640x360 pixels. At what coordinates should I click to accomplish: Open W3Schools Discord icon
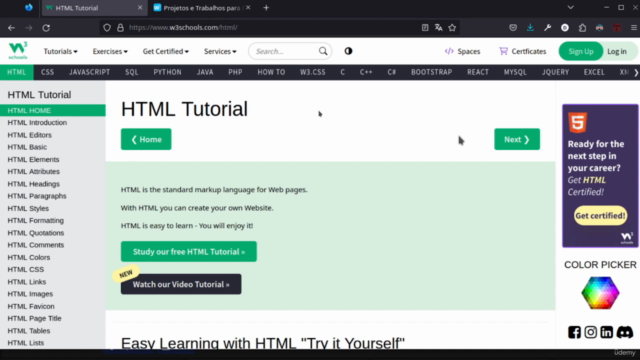pyautogui.click(x=624, y=332)
